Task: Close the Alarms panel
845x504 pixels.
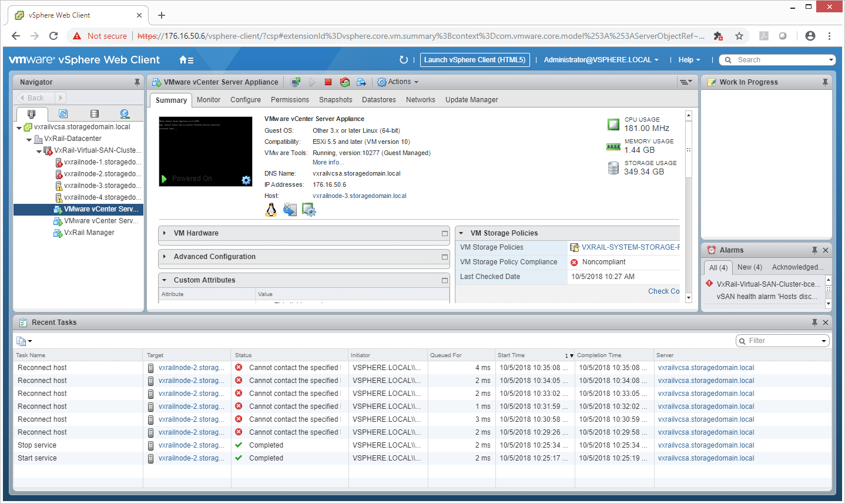Action: click(x=826, y=250)
